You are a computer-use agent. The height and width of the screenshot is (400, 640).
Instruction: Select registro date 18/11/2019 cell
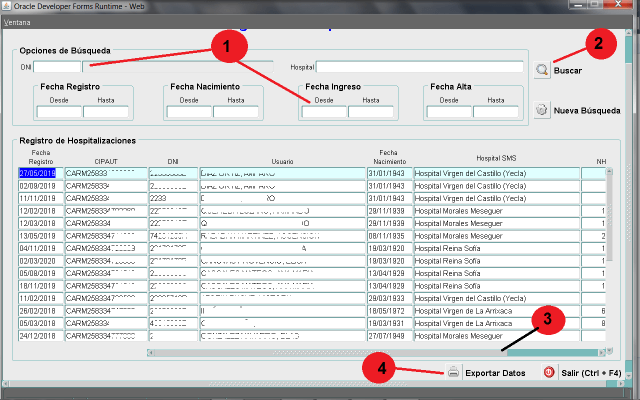coord(41,286)
